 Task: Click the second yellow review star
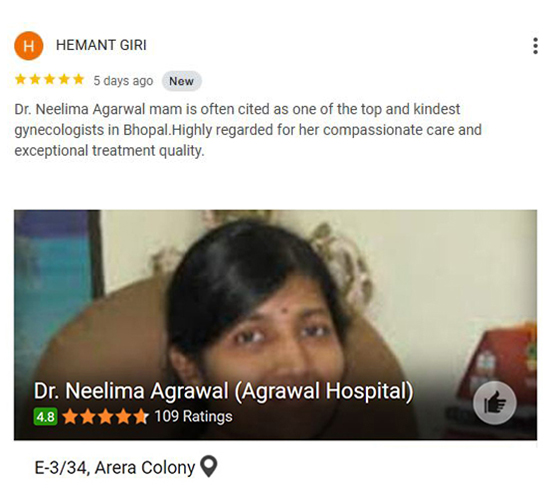click(x=35, y=79)
